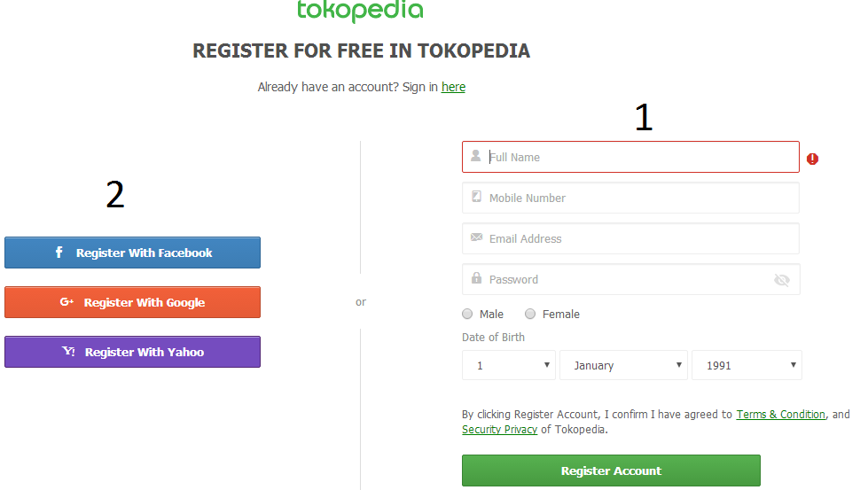Open the Security Privacy link
The width and height of the screenshot is (868, 490).
pyautogui.click(x=499, y=430)
